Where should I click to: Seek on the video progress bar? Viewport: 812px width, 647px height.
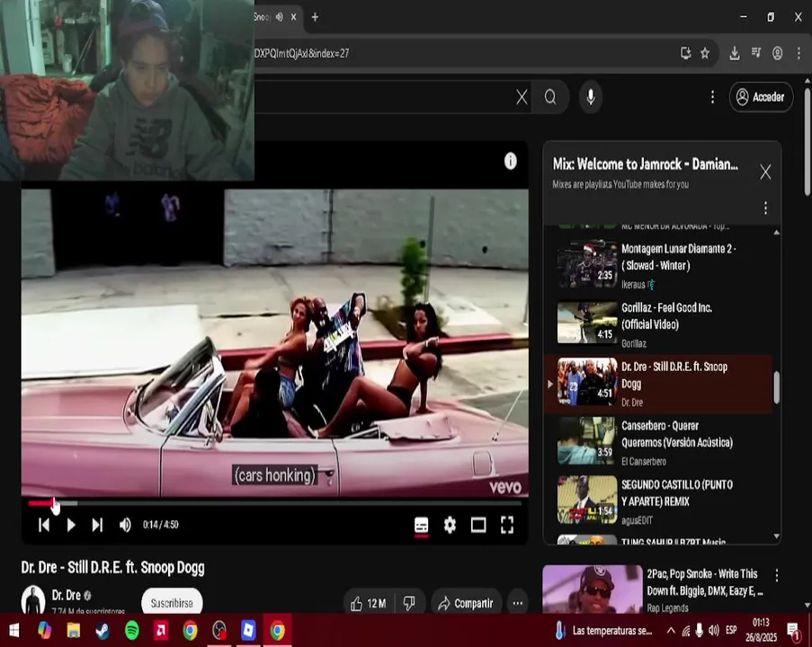[x=274, y=502]
